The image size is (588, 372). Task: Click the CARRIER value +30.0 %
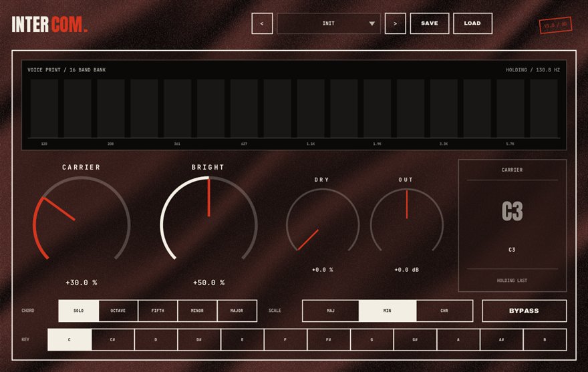point(82,283)
